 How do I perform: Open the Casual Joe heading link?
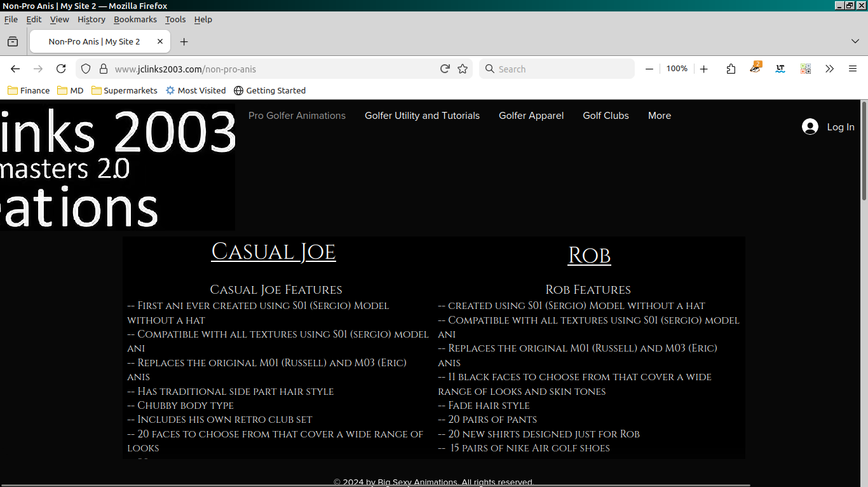[x=273, y=252]
